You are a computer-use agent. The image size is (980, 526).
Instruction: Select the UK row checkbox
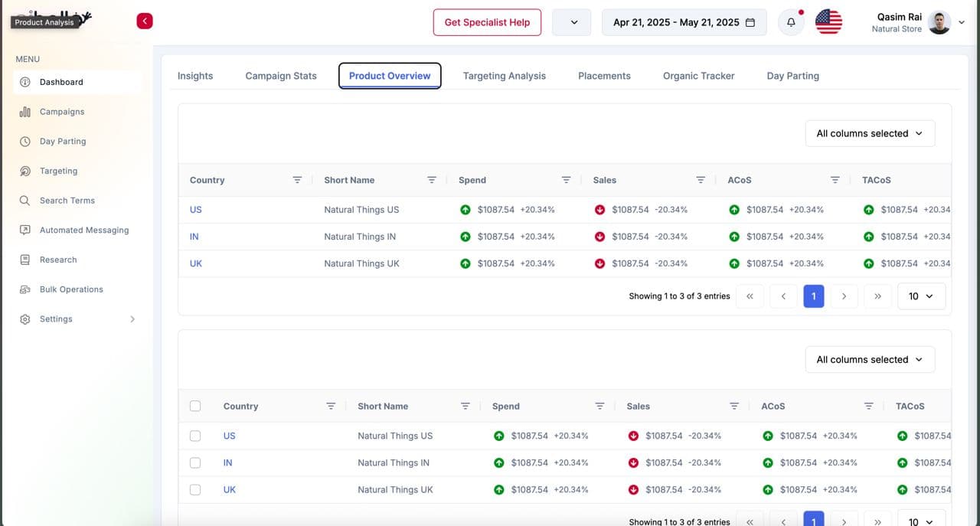(195, 490)
